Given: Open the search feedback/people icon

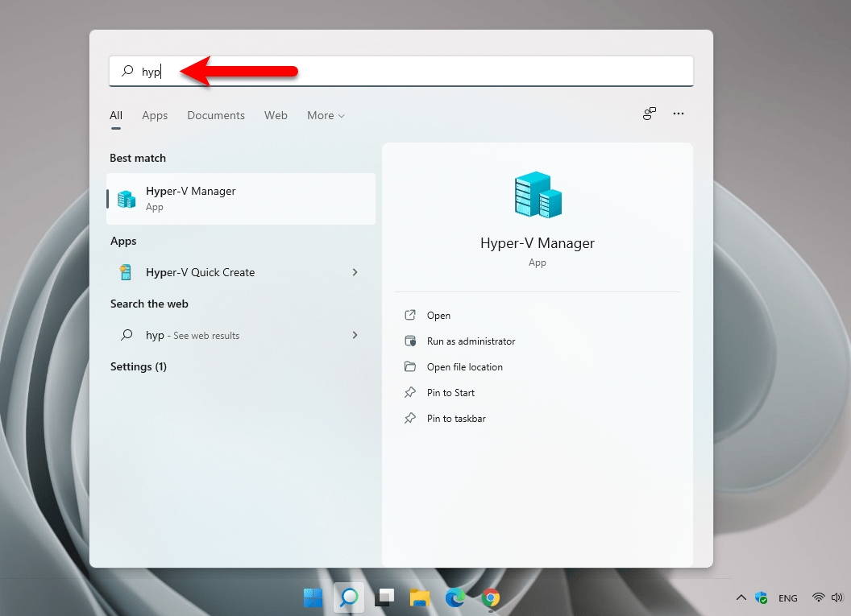Looking at the screenshot, I should click(649, 114).
